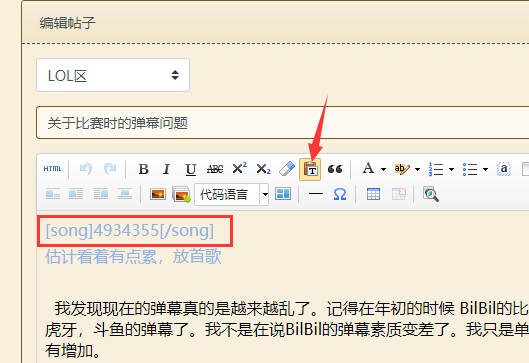
Task: Select all with the dotted 'a' icon
Action: click(504, 169)
